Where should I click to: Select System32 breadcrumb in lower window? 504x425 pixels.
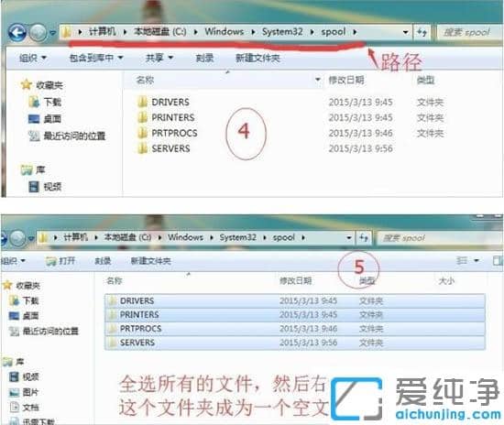click(x=238, y=237)
